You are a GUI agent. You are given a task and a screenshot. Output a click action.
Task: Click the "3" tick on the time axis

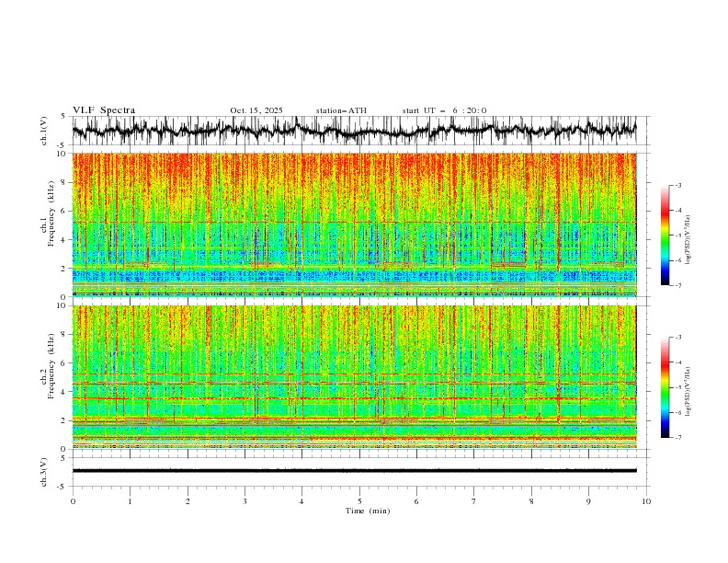(245, 501)
